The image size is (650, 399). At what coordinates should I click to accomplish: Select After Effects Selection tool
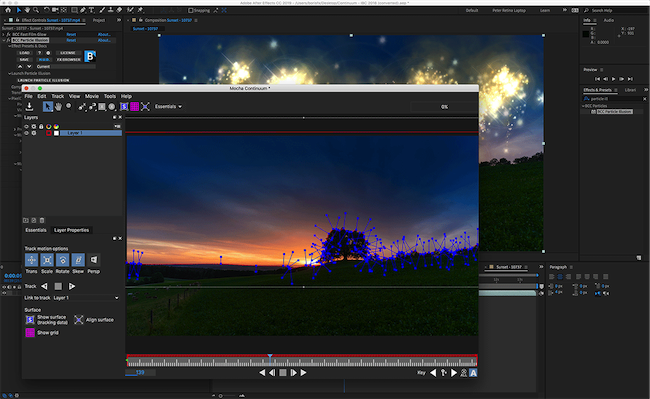tap(19, 10)
